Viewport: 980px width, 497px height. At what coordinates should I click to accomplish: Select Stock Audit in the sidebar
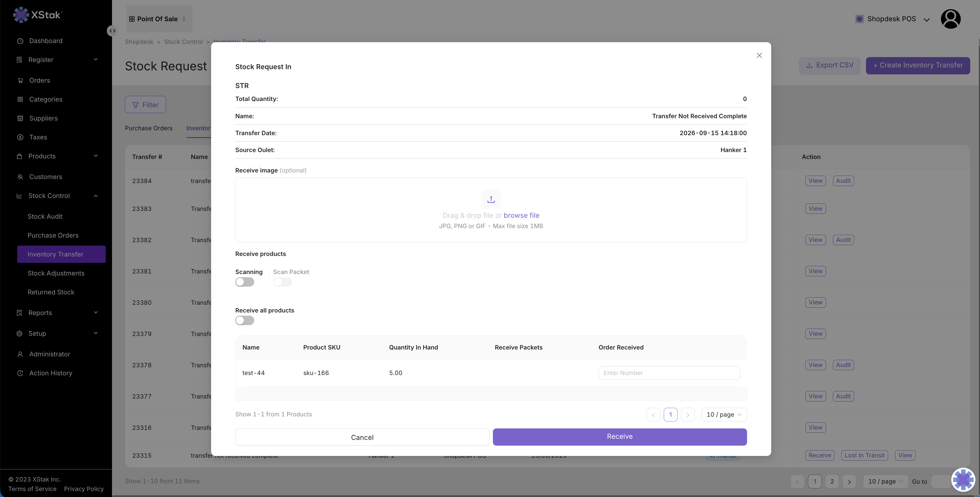coord(45,216)
